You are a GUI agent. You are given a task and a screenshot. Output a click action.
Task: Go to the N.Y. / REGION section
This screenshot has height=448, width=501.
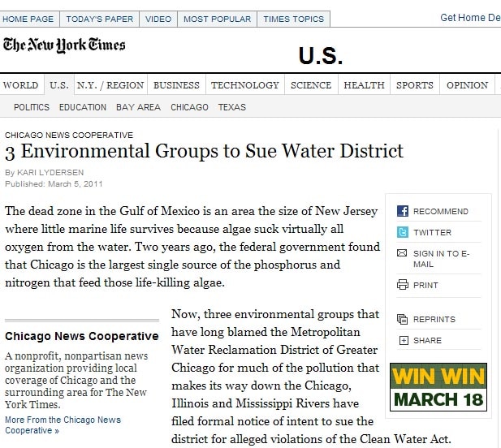click(110, 85)
